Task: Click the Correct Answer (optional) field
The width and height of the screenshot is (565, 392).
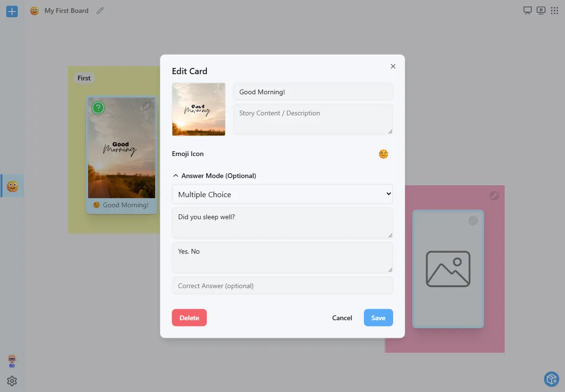Action: (282, 286)
